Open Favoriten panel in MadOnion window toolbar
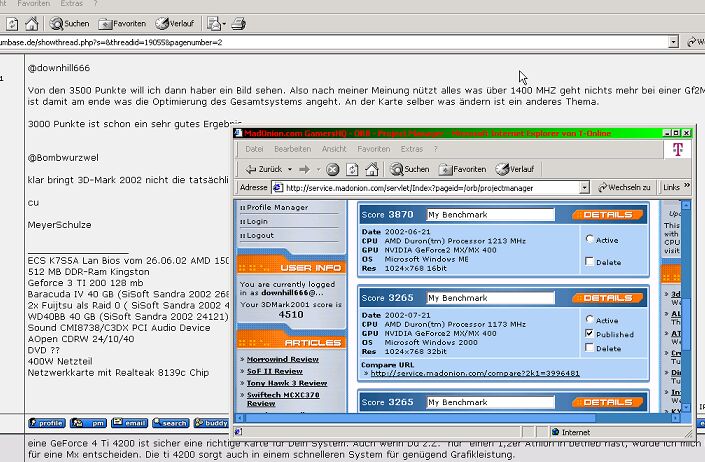This screenshot has width=705, height=462. coord(463,169)
